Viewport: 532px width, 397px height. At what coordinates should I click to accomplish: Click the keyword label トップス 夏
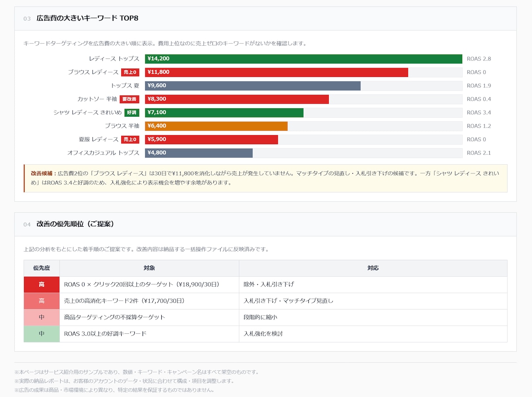[125, 86]
